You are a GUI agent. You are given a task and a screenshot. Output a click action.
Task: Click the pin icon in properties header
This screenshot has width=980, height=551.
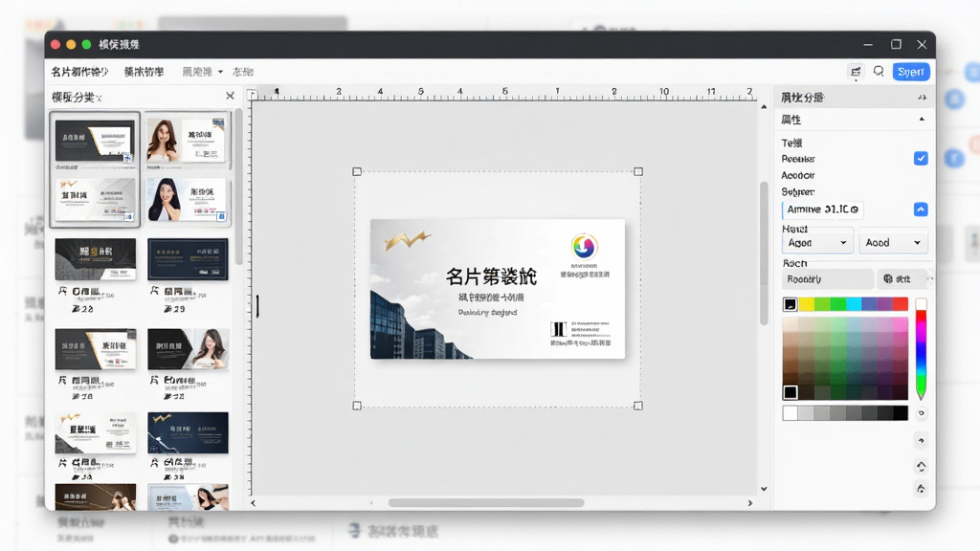click(922, 98)
